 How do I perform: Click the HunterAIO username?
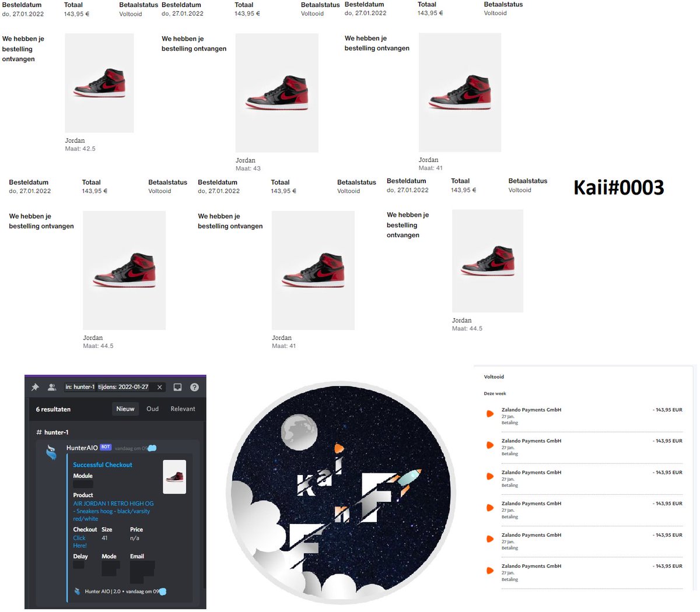[x=82, y=448]
